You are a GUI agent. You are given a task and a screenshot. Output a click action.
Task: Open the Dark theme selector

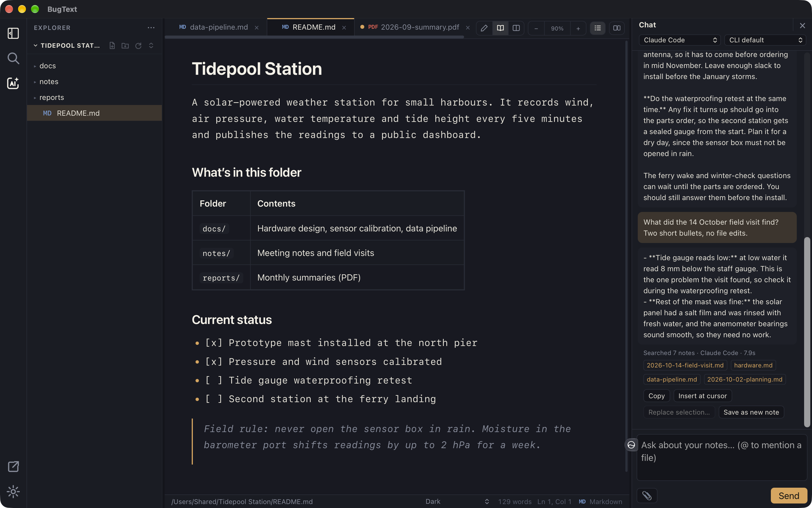point(457,501)
